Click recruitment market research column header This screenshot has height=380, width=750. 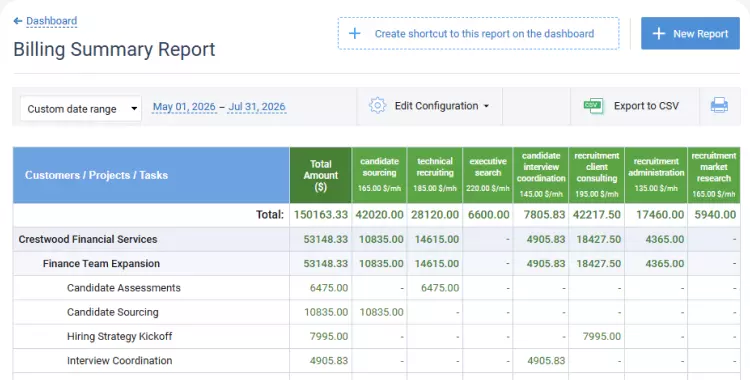[x=714, y=175]
